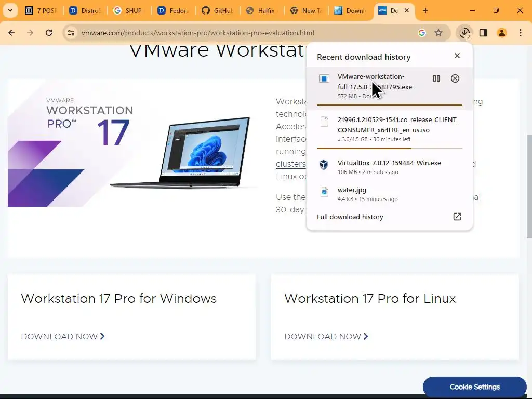532x399 pixels.
Task: Open the water.jpg download entry
Action: click(389, 194)
